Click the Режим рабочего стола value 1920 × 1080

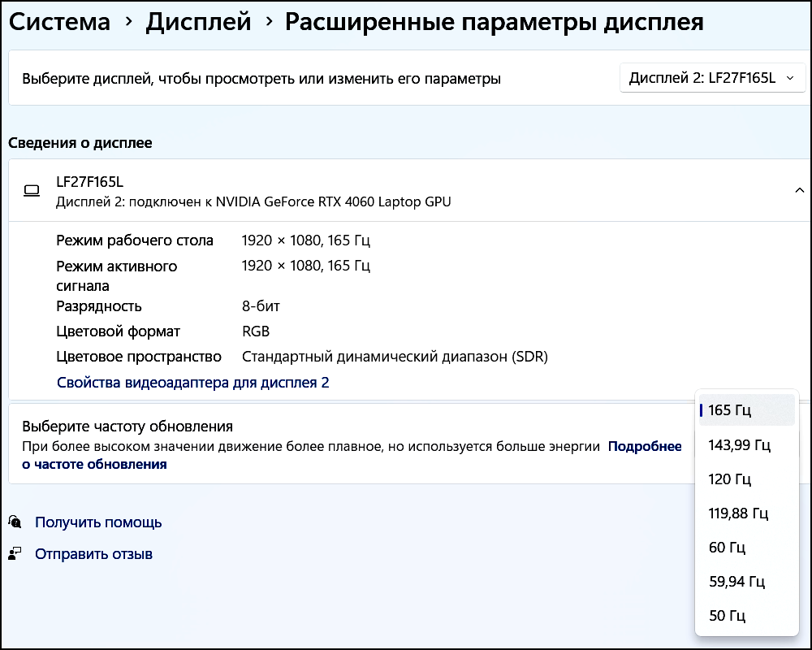[x=306, y=240]
